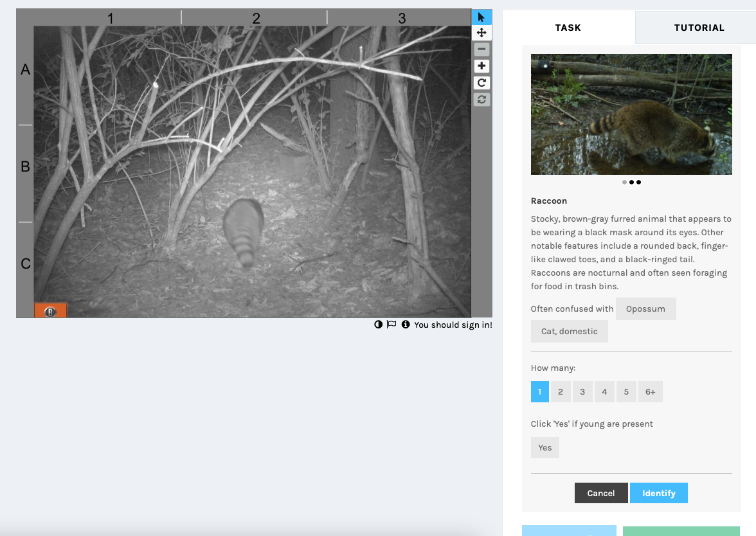The width and height of the screenshot is (756, 536).
Task: Choose count of 1 animal
Action: pos(539,392)
